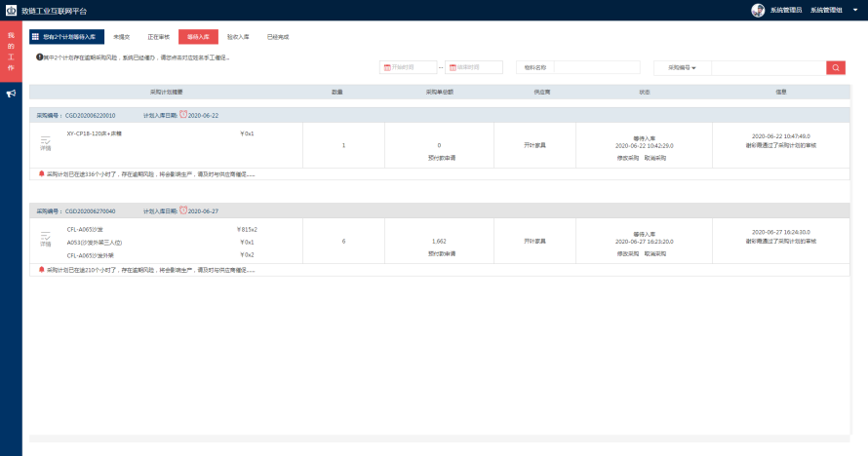The width and height of the screenshot is (868, 456).
Task: Expand the user account dropdown arrow
Action: point(855,10)
